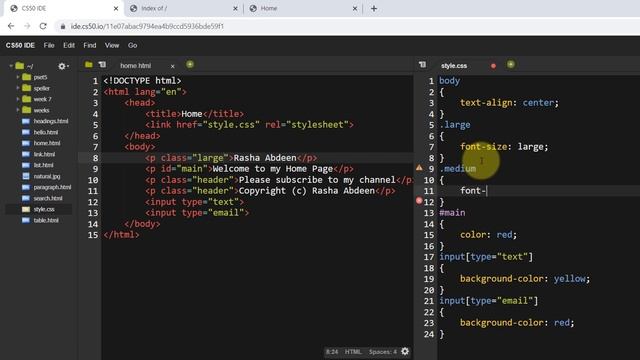Open a new browser tab
Screen dimensions: 640x360
point(374,8)
